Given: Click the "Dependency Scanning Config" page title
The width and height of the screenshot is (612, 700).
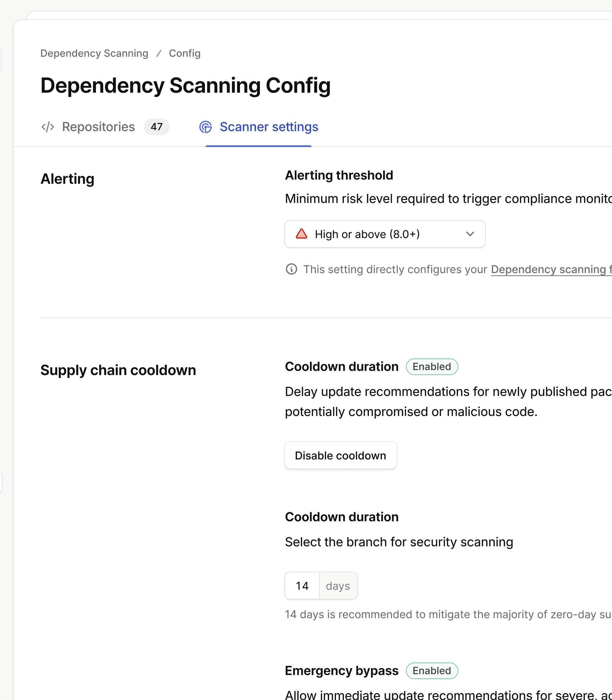Looking at the screenshot, I should (x=186, y=86).
